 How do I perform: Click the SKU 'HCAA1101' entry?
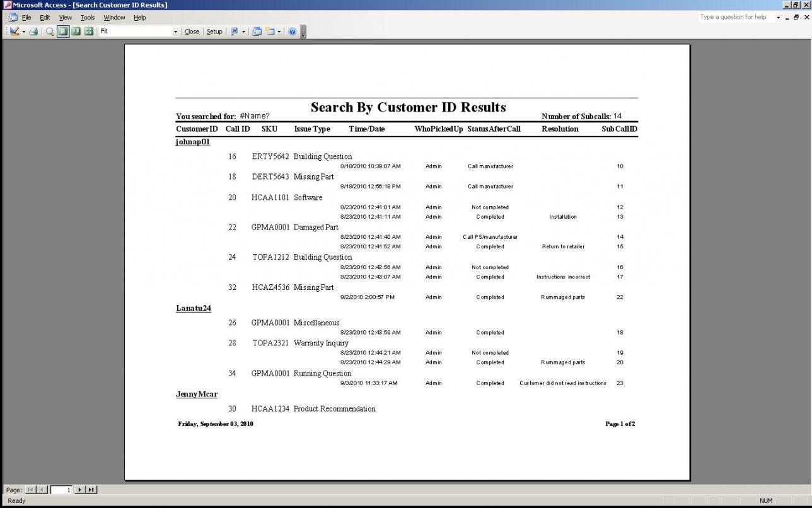270,197
